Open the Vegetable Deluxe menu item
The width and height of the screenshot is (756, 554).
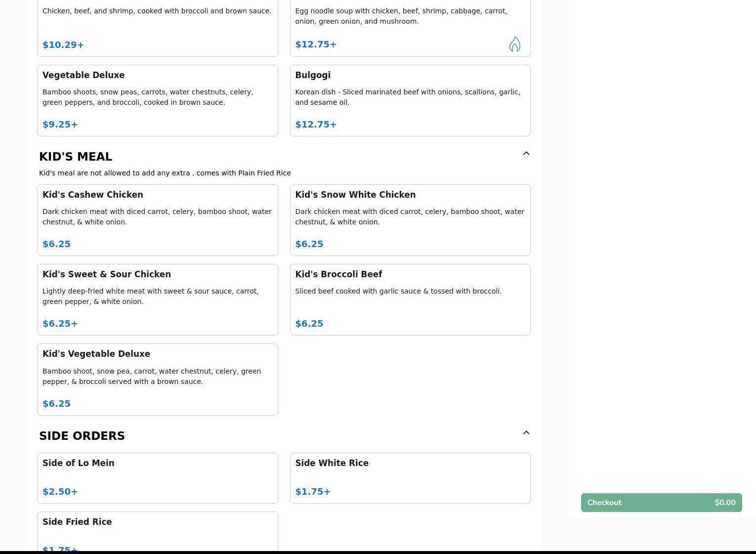click(x=157, y=100)
